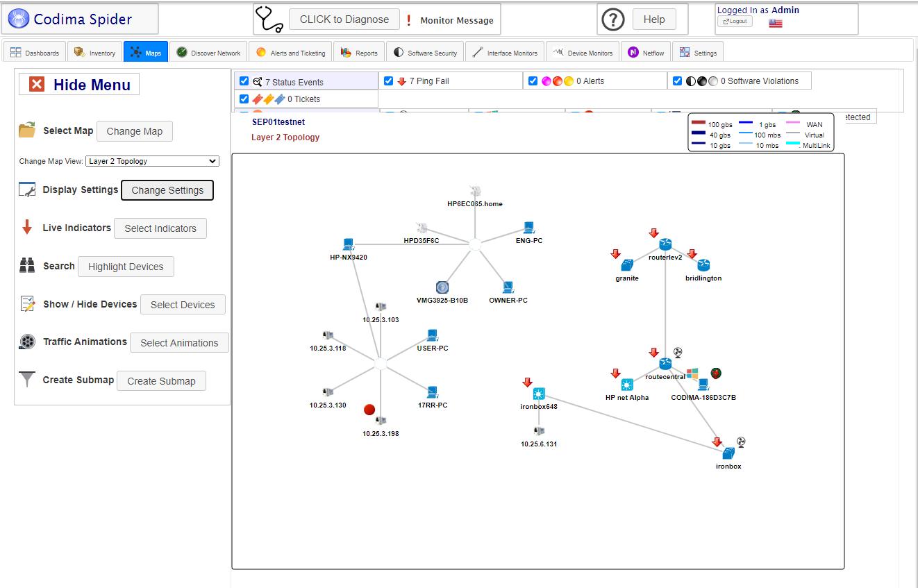The width and height of the screenshot is (918, 588).
Task: Open the Alerts and Ticketing tab
Action: [290, 53]
